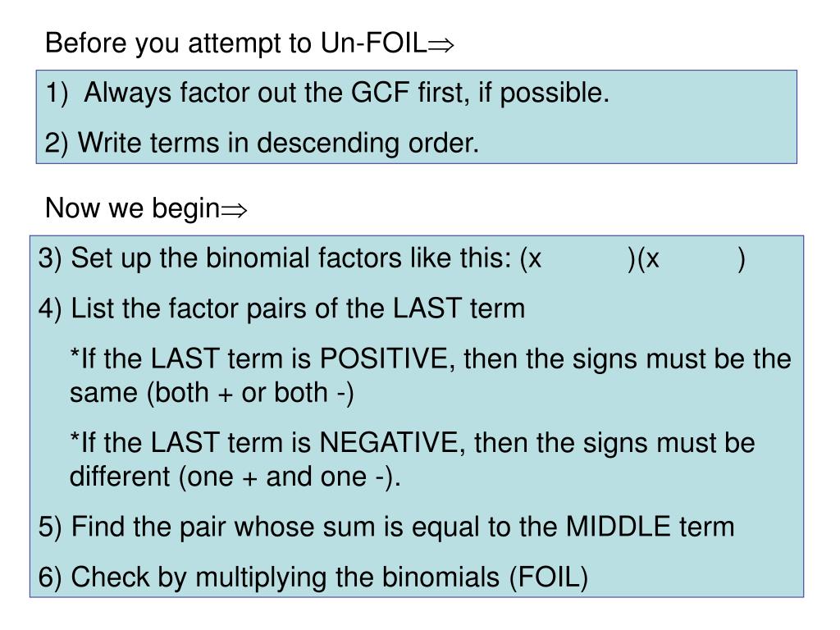Click the word 'NEGATIVE' in the second note
840x630 pixels.
coord(388,443)
